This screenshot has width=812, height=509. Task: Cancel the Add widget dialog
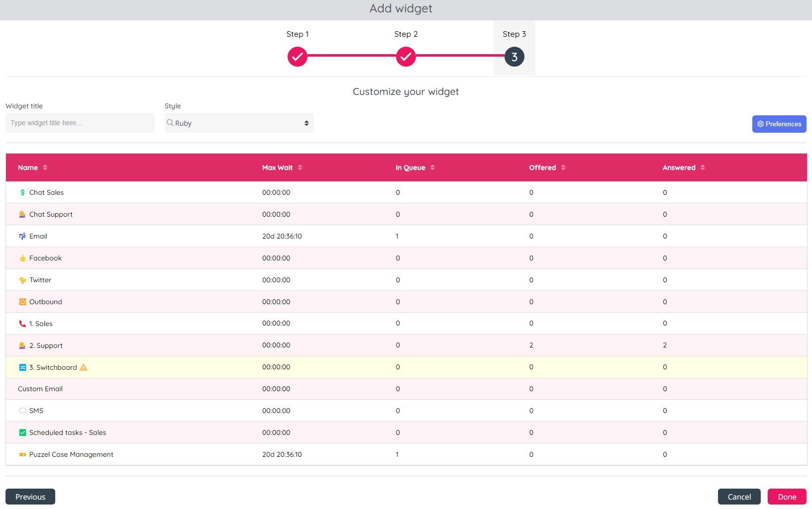739,497
